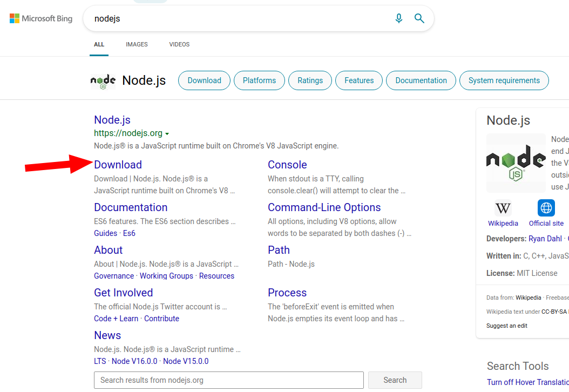This screenshot has width=569, height=392.
Task: Switch to the IMAGES tab
Action: pos(137,44)
